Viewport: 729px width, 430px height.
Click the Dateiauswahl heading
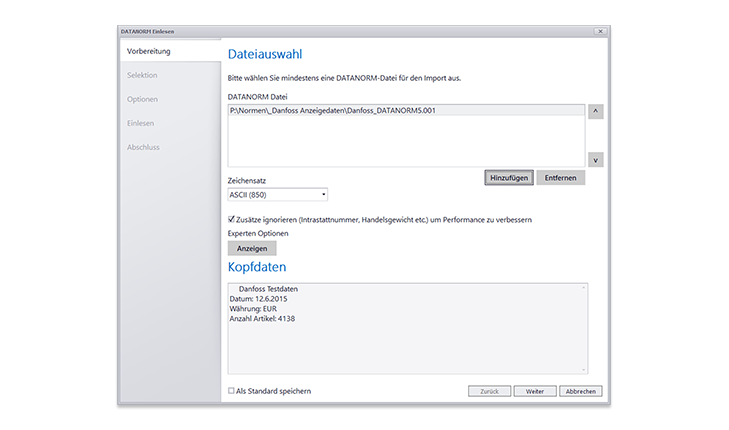coord(265,54)
